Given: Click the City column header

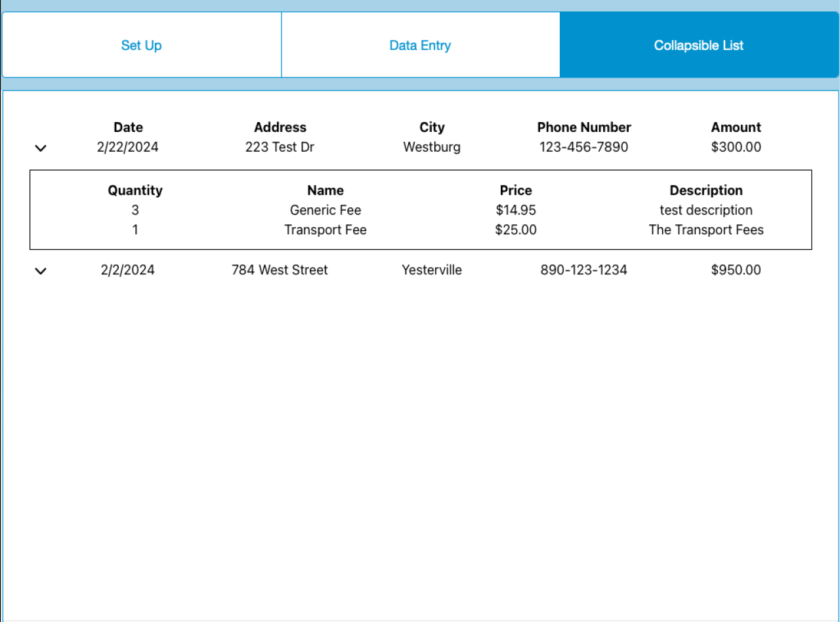Looking at the screenshot, I should click(432, 127).
